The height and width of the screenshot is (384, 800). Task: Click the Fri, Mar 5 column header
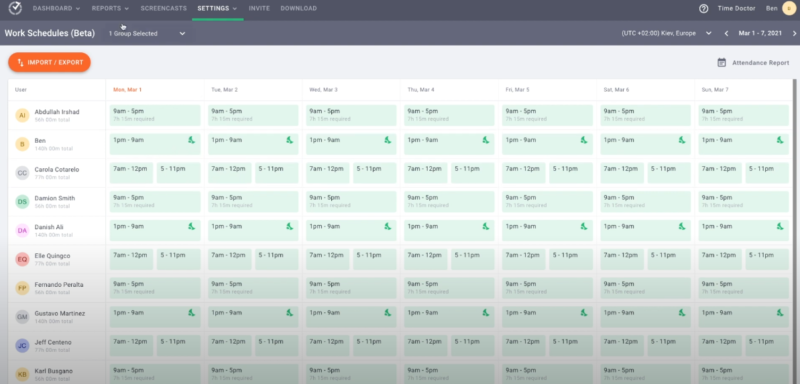coord(517,90)
